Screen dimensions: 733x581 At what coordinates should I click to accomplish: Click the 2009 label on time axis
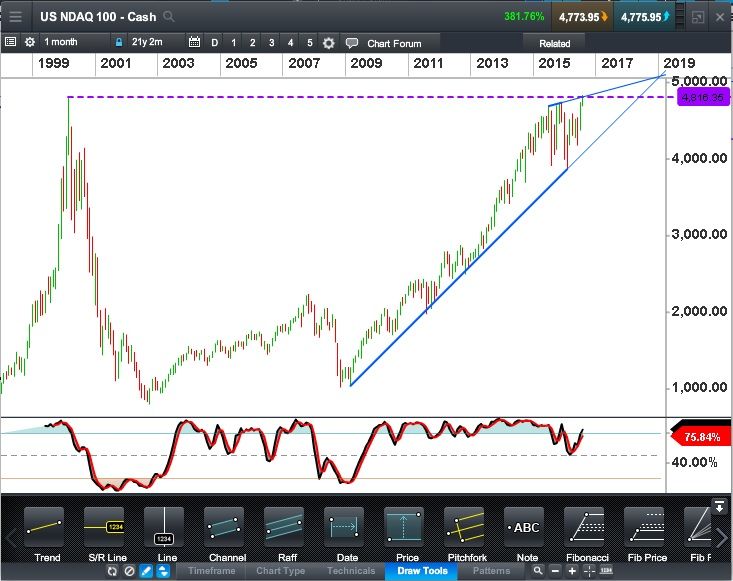(x=366, y=63)
